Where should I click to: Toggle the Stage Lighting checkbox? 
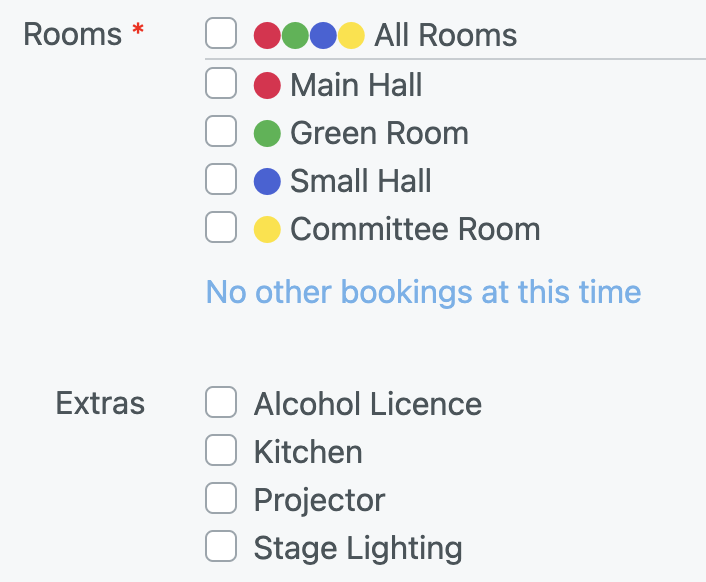tap(221, 547)
